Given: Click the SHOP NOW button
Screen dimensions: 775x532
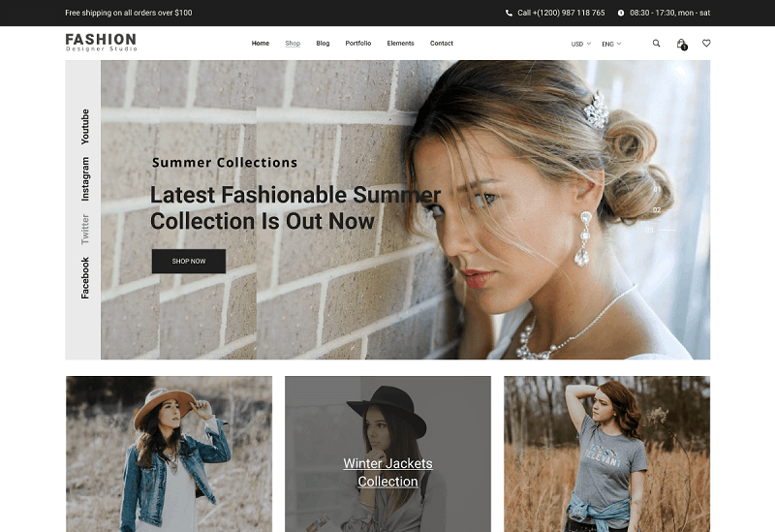Looking at the screenshot, I should click(x=189, y=261).
